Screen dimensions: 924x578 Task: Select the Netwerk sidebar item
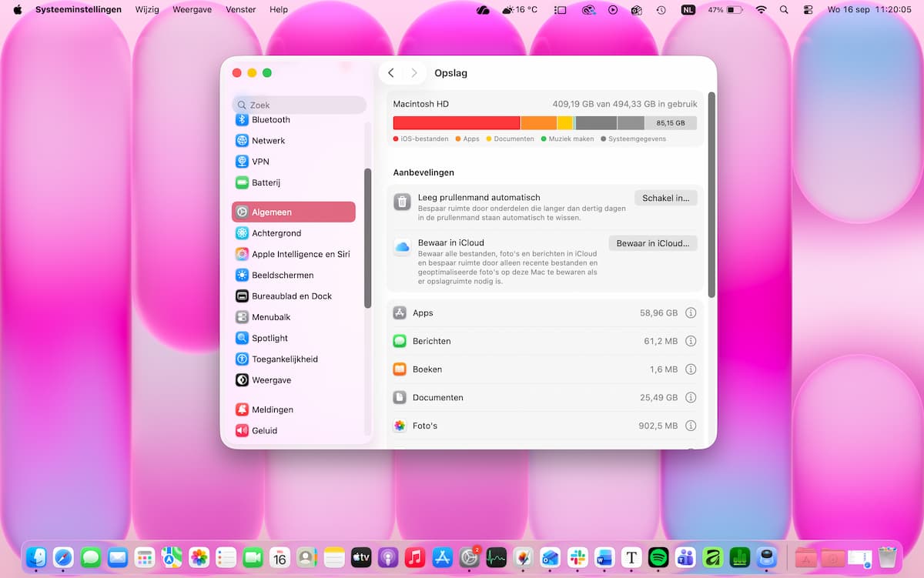pos(293,141)
